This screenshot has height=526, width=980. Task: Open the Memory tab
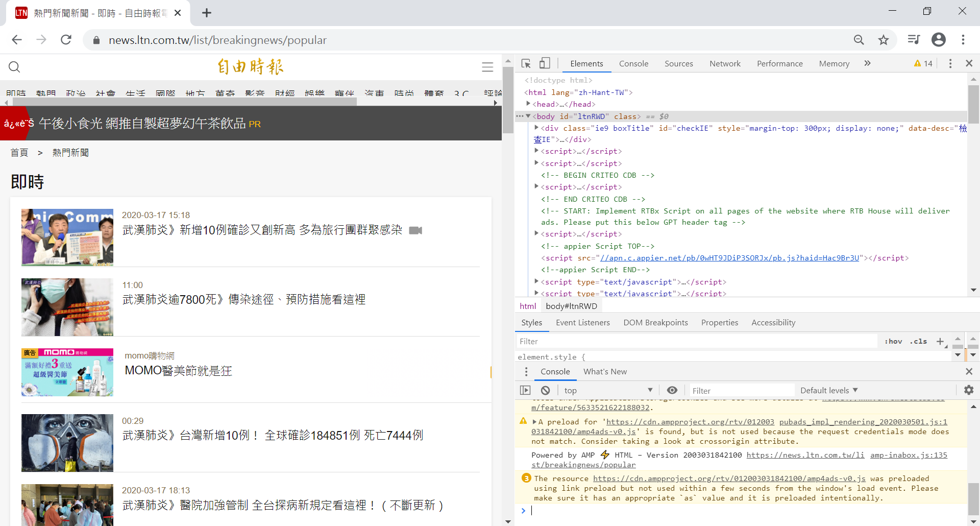point(834,63)
